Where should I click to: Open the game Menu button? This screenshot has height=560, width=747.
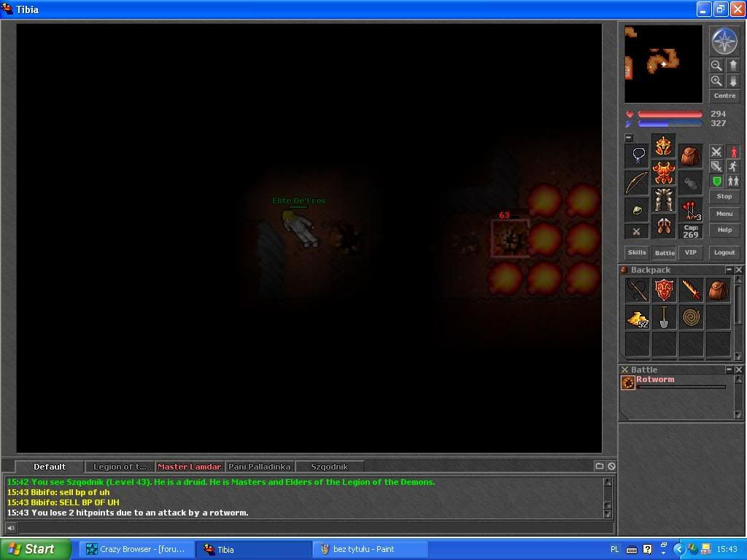[x=724, y=214]
